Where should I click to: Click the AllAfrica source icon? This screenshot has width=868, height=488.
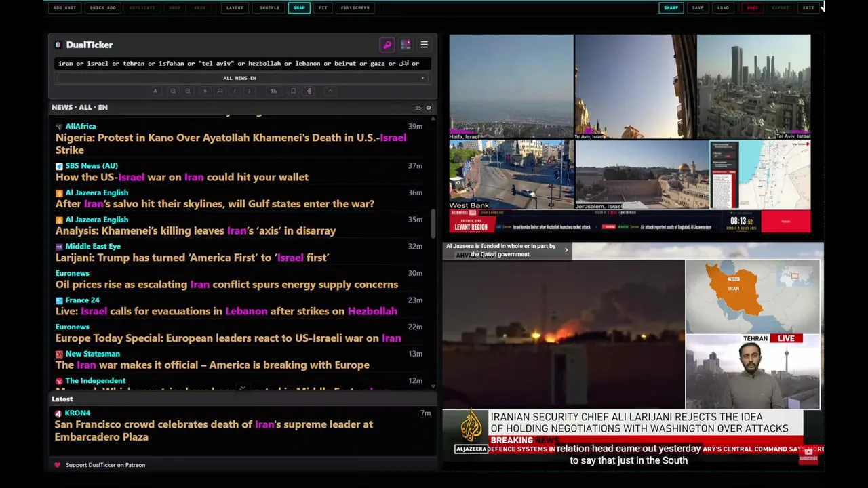coord(59,127)
